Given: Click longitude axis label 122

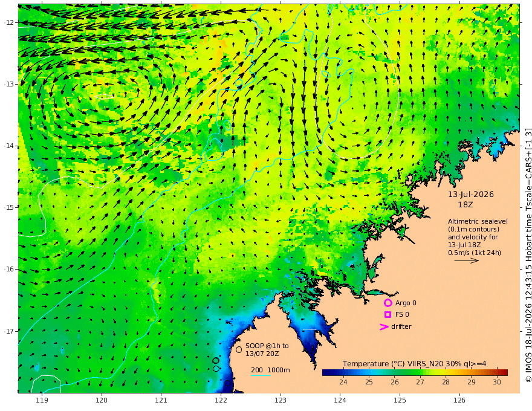Looking at the screenshot, I should 221,401.
